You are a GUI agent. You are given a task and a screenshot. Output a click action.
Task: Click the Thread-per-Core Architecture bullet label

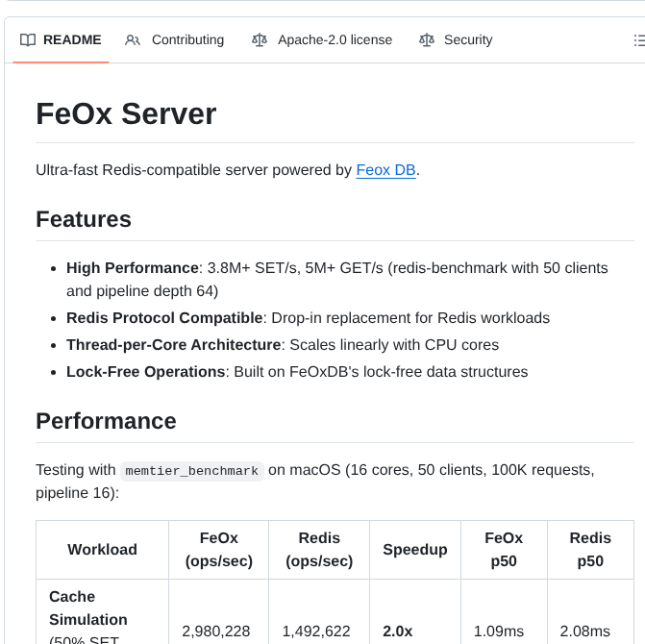[x=174, y=345]
